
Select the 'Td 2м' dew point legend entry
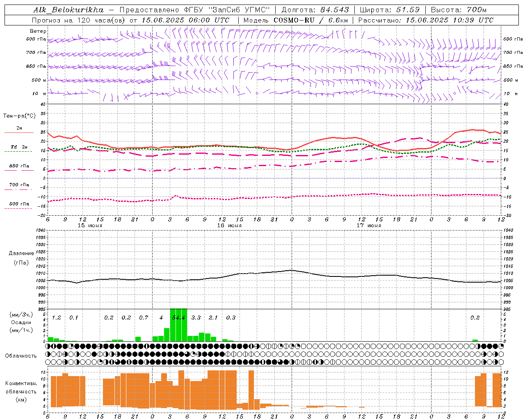(x=19, y=147)
